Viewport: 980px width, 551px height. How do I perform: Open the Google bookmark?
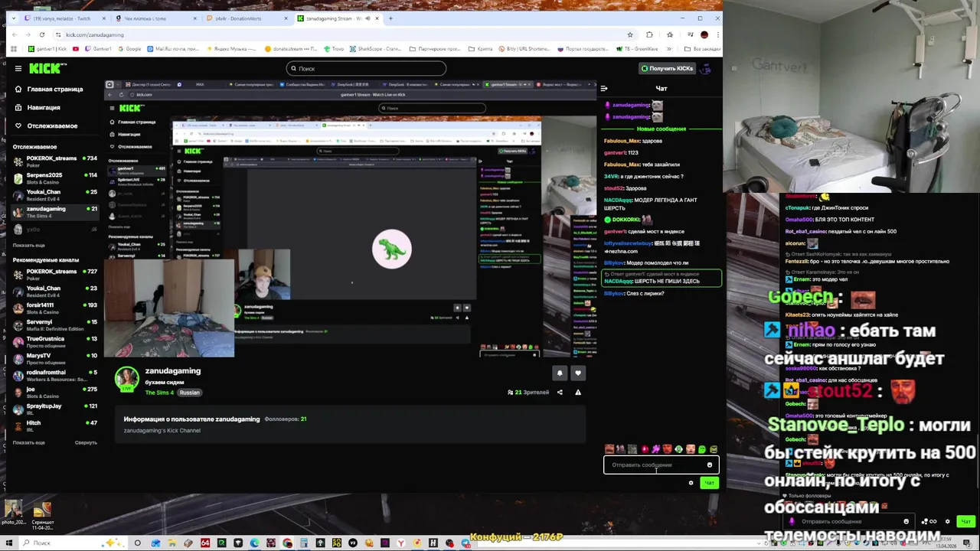pos(129,49)
